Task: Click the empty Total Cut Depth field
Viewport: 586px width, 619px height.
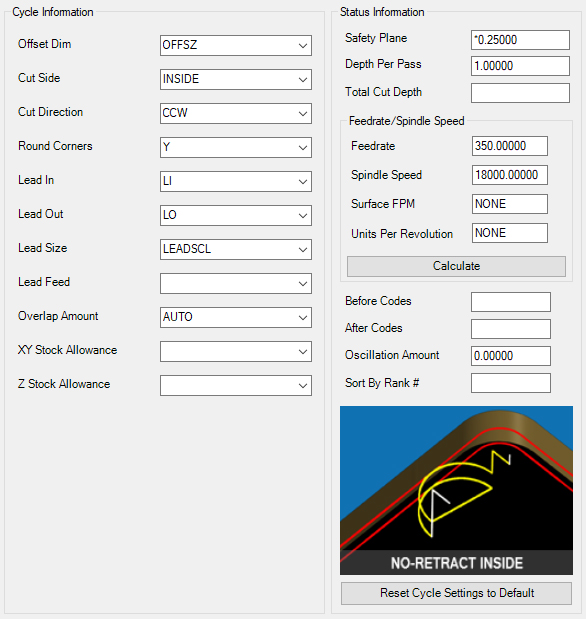Action: click(x=520, y=93)
